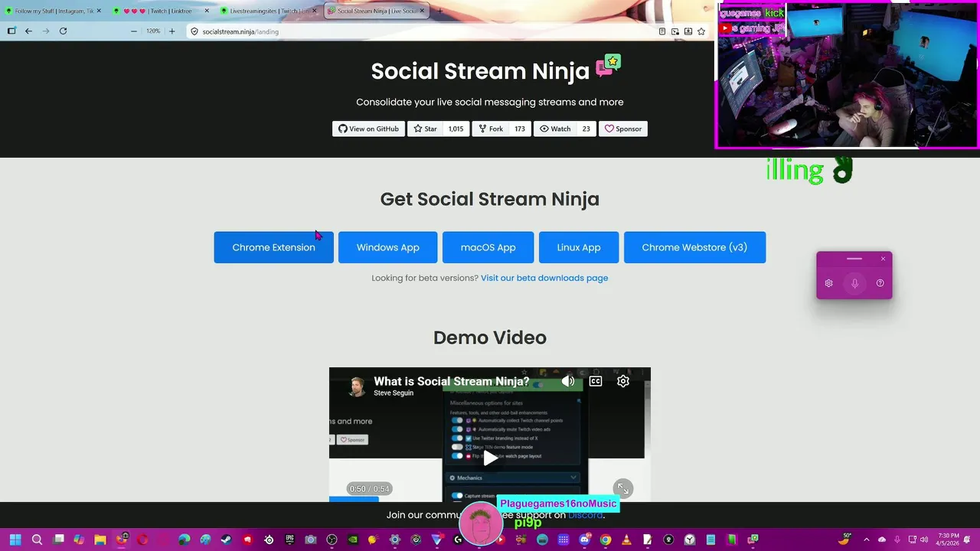Play the demo video
Image resolution: width=980 pixels, height=551 pixels.
coord(490,458)
